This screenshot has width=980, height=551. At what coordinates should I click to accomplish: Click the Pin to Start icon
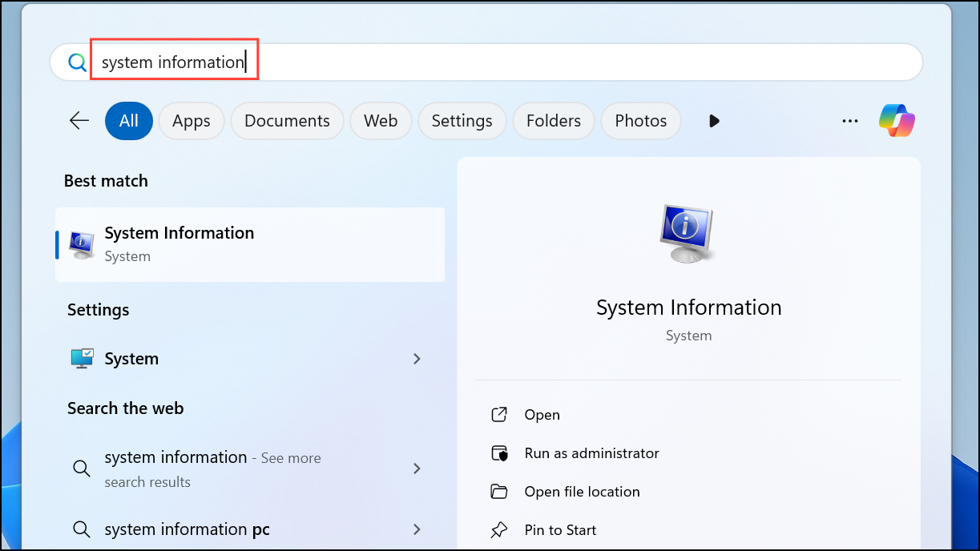point(499,529)
